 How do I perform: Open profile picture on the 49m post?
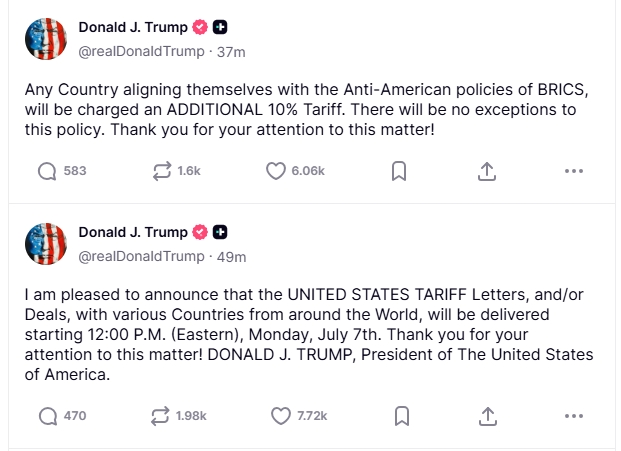pyautogui.click(x=46, y=244)
